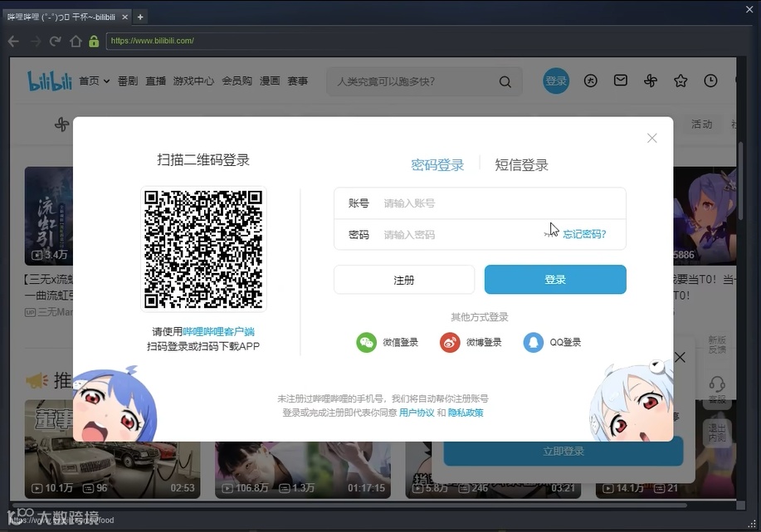Click the bilibili logo

[49, 81]
